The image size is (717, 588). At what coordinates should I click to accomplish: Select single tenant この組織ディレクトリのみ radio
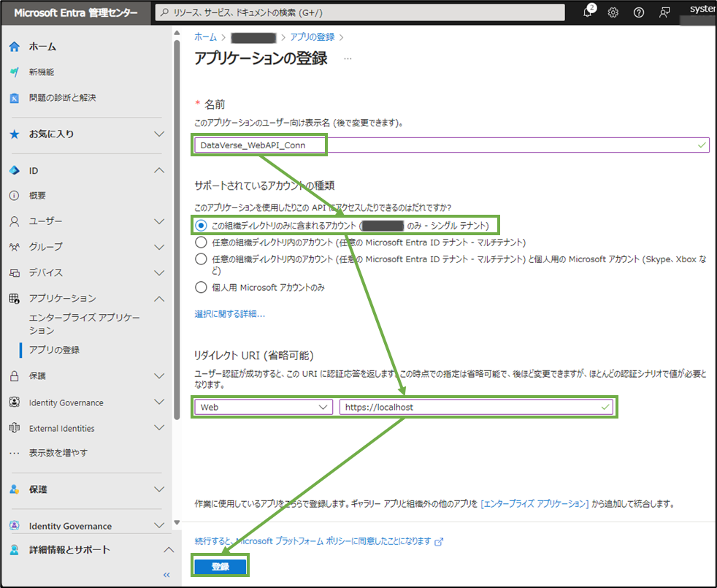pos(201,226)
